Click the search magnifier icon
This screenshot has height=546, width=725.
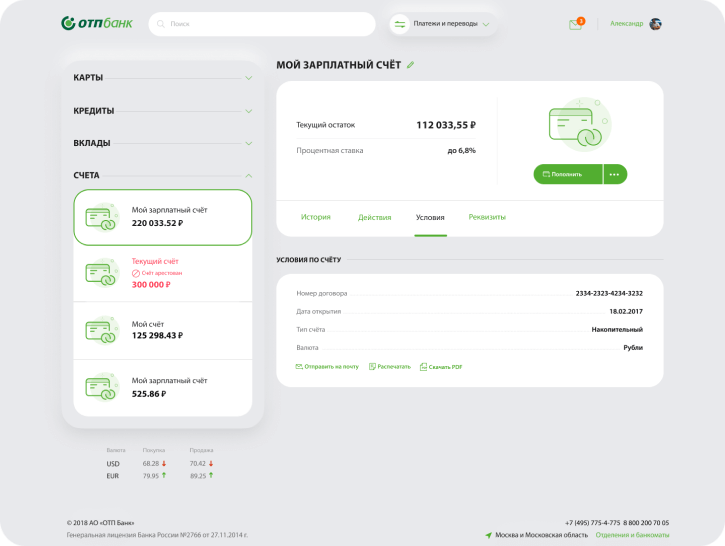(163, 24)
